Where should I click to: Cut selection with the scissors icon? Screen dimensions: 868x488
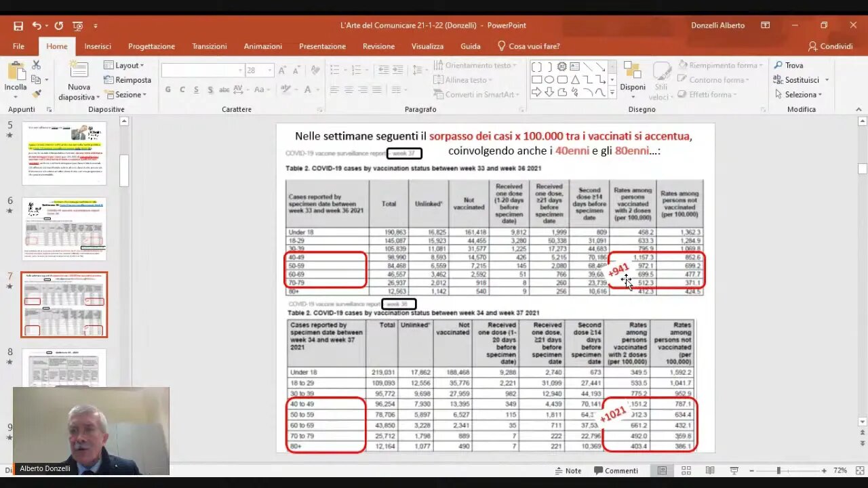[x=36, y=65]
